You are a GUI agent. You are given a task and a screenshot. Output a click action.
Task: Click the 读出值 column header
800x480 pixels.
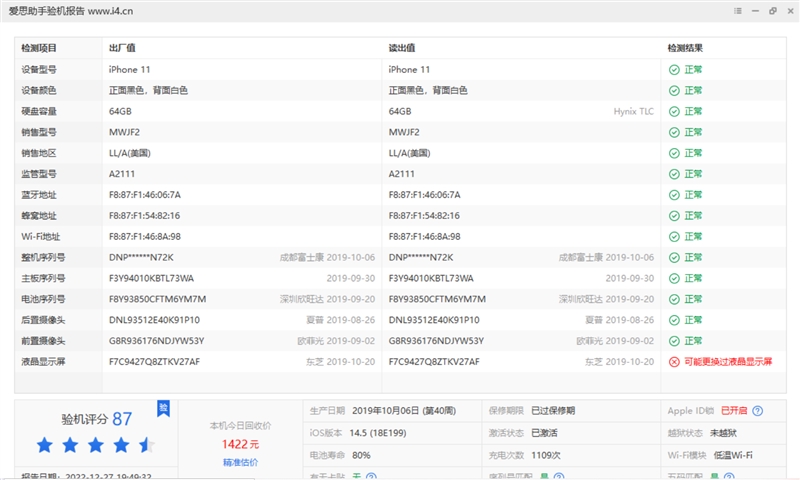[403, 48]
